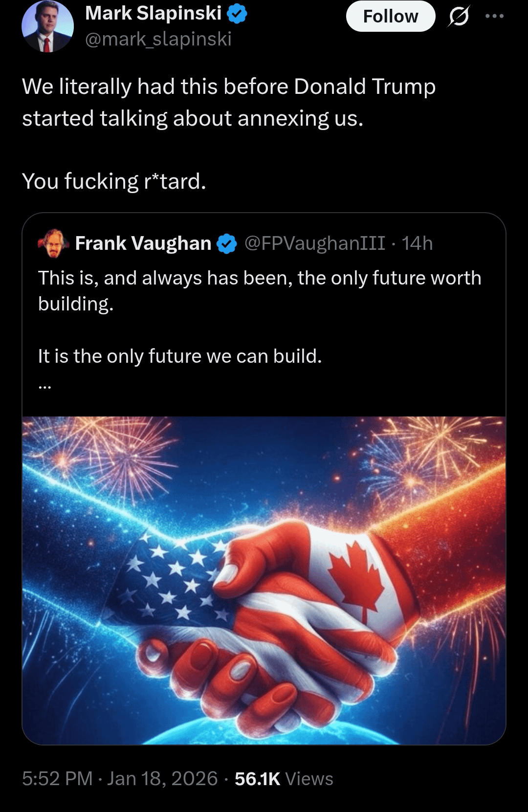The width and height of the screenshot is (528, 812).
Task: Open the @FPVaughanIII handle
Action: point(314,243)
